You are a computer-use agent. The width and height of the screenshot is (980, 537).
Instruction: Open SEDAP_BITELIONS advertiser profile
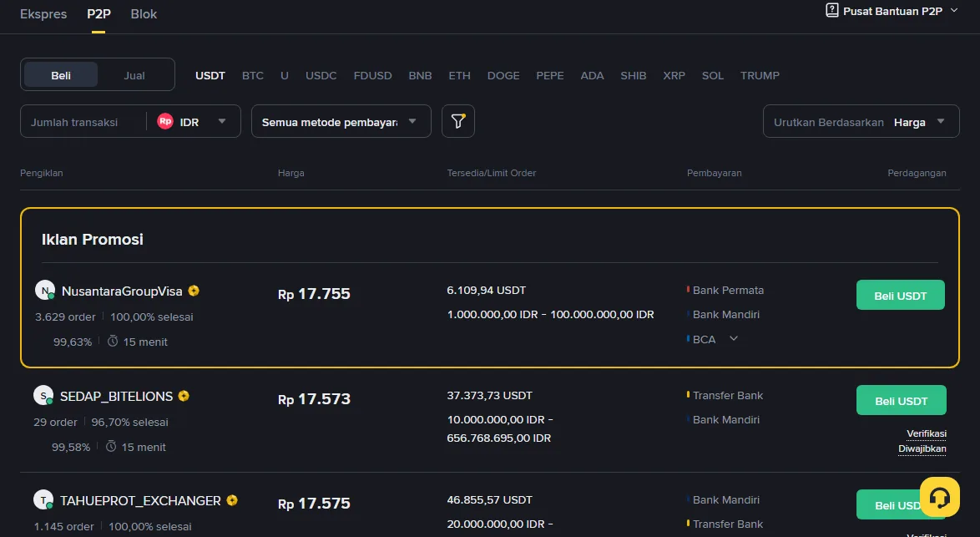coord(116,396)
